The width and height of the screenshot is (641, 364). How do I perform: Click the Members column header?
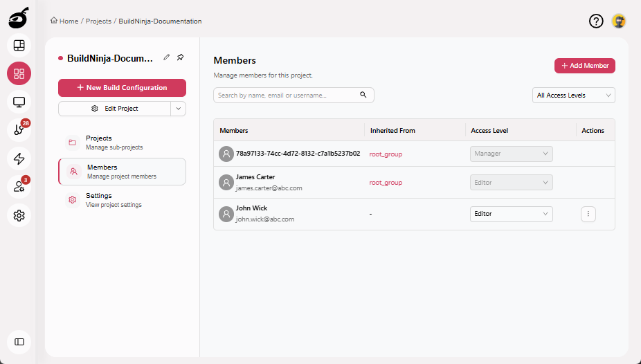tap(234, 131)
